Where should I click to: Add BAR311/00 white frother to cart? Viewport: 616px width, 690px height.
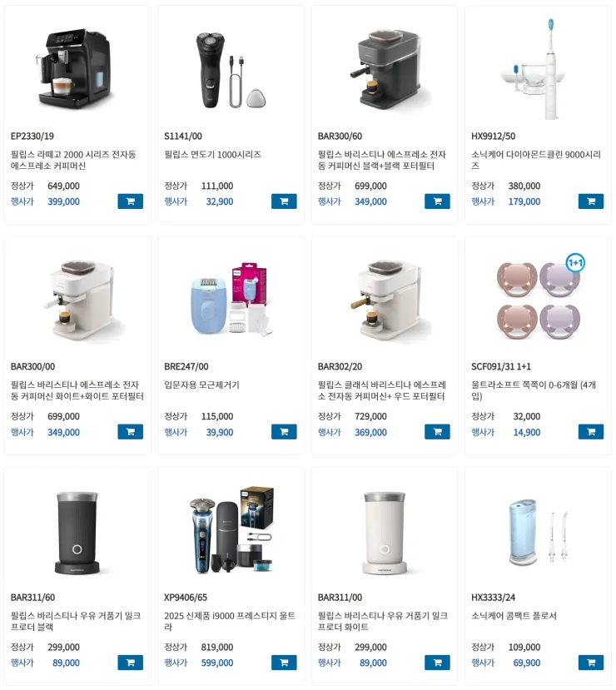pyautogui.click(x=437, y=663)
